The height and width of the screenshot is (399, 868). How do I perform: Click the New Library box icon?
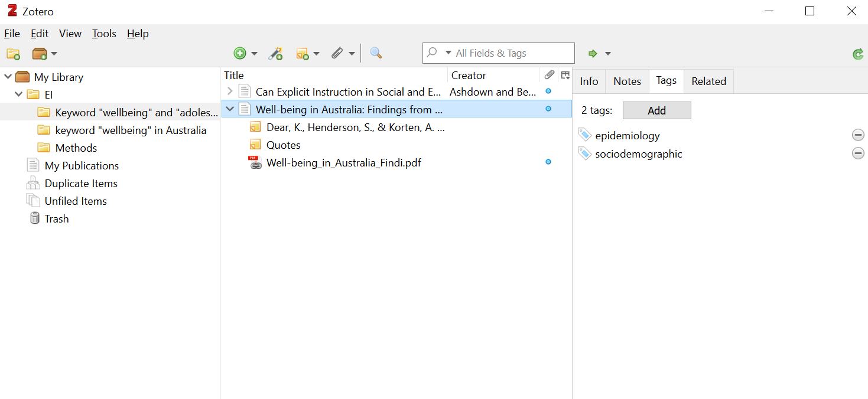[39, 54]
